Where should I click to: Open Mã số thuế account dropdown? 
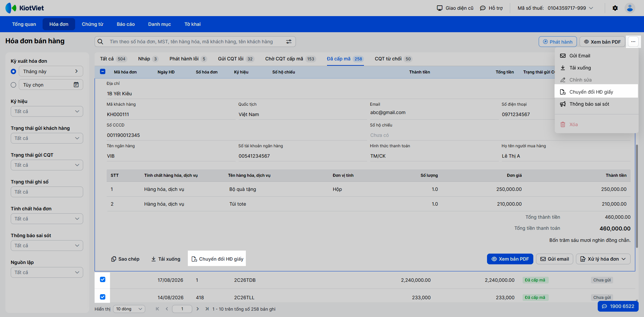click(555, 8)
